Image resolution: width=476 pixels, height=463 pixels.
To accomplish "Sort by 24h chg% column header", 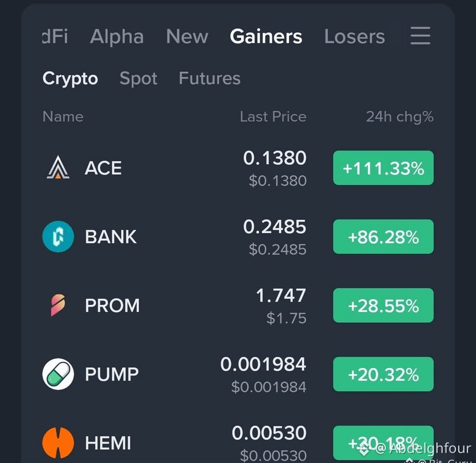I will 400,117.
